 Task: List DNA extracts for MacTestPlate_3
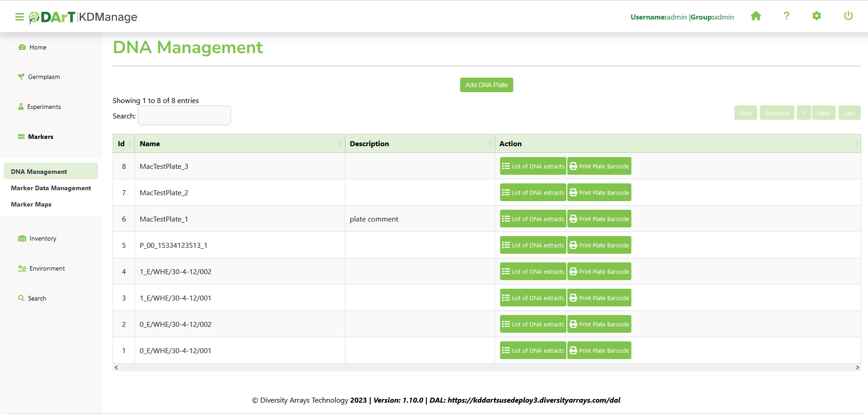click(x=533, y=166)
